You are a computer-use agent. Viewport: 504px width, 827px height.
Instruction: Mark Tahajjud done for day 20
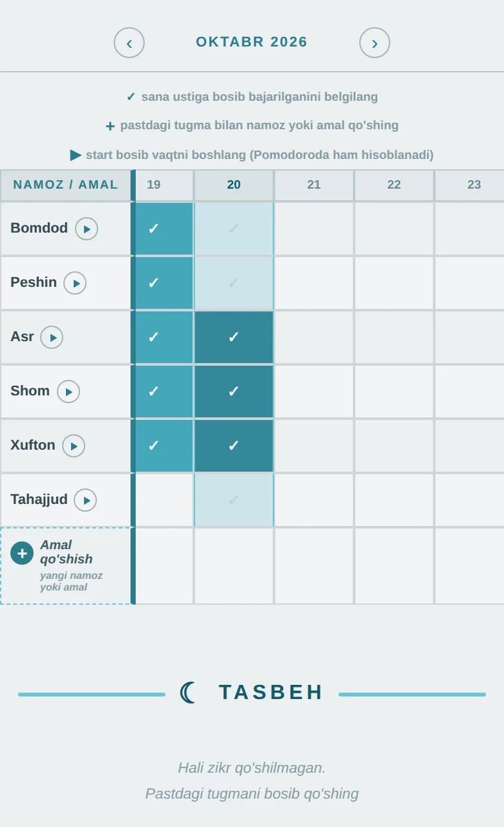234,500
